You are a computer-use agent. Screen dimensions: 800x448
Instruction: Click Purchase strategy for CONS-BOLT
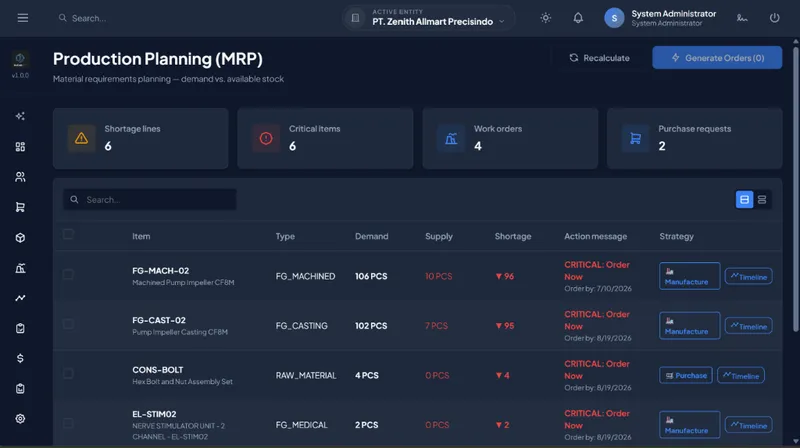tap(686, 376)
